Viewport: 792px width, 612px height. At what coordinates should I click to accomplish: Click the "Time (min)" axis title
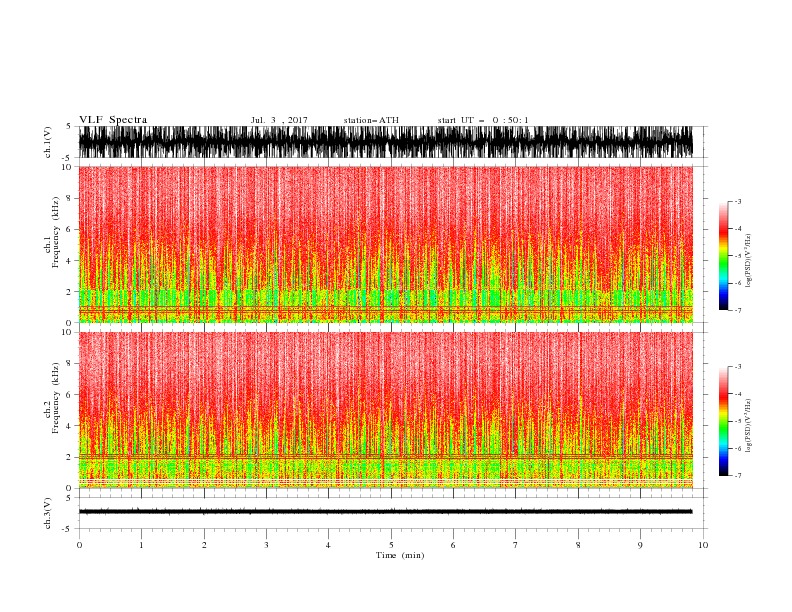point(400,555)
